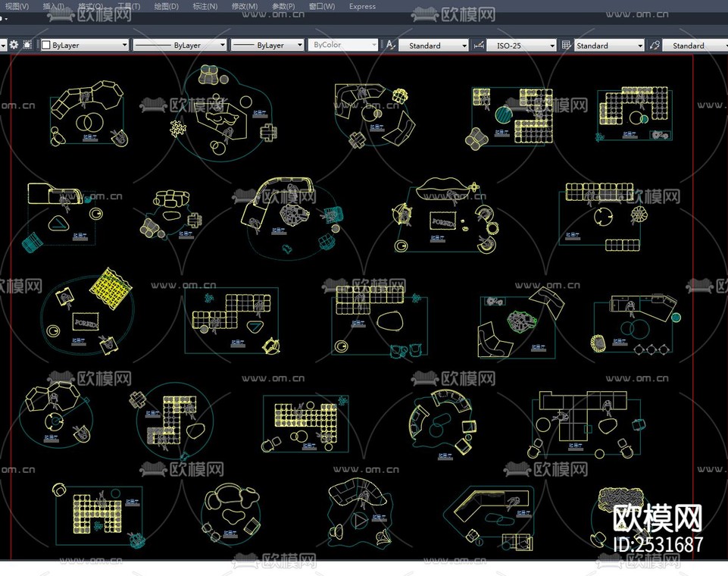
Task: Click the multileader style icon
Action: [x=655, y=45]
